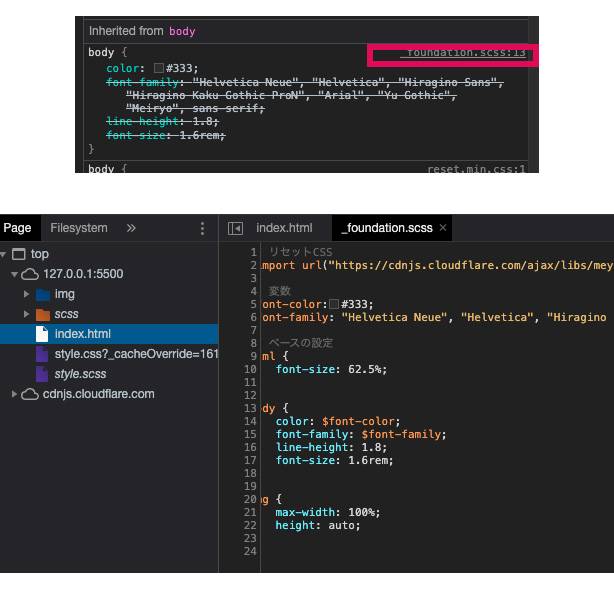This screenshot has width=614, height=600.
Task: Click font-size: 1.6rem on line 17
Action: (334, 460)
